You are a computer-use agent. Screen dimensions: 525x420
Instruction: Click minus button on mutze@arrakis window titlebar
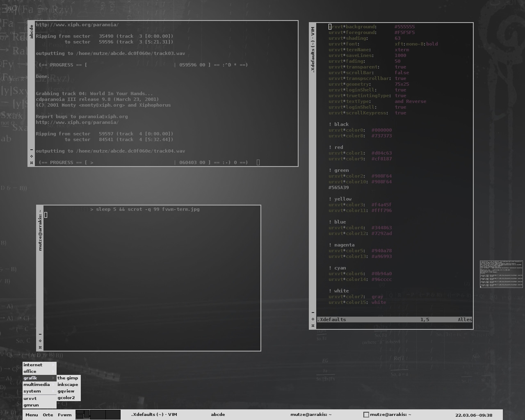pos(40,334)
